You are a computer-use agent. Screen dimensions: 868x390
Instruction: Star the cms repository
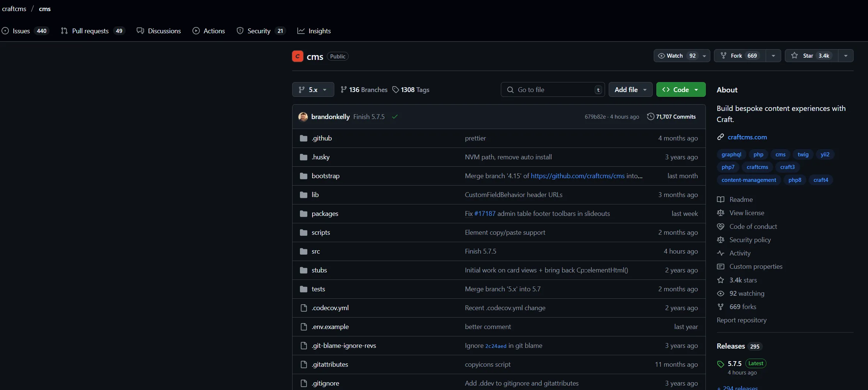click(811, 56)
